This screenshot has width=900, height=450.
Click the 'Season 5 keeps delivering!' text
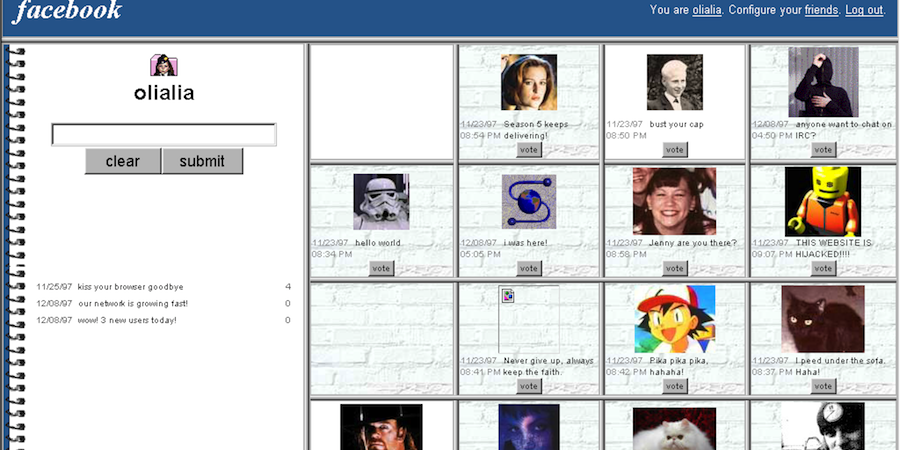(x=536, y=130)
